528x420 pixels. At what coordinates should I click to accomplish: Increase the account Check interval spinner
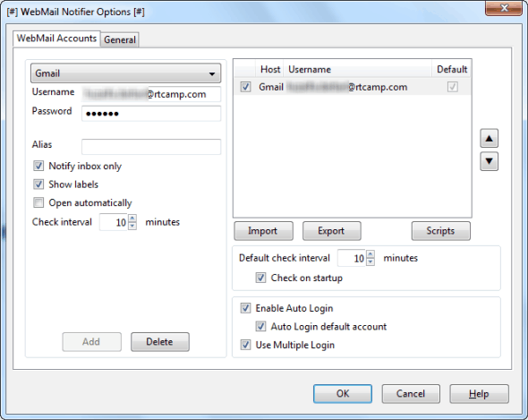click(132, 219)
